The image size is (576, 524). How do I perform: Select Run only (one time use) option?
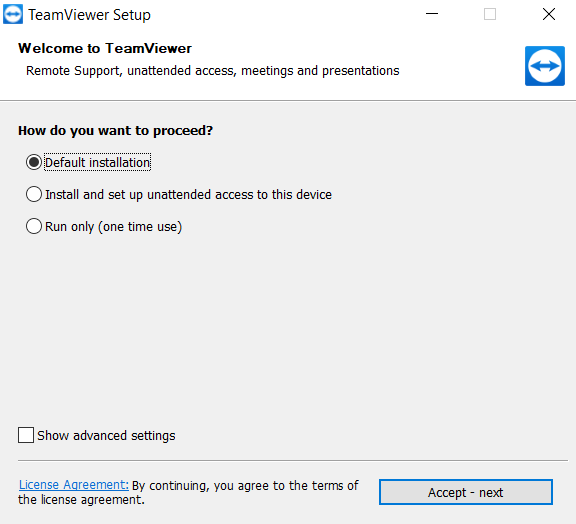click(34, 226)
